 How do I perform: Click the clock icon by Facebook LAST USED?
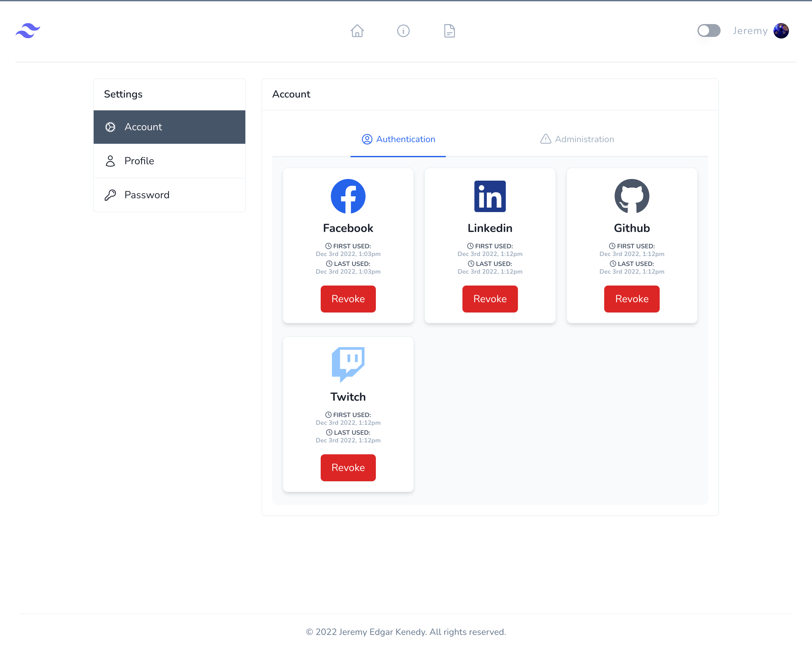click(x=329, y=264)
